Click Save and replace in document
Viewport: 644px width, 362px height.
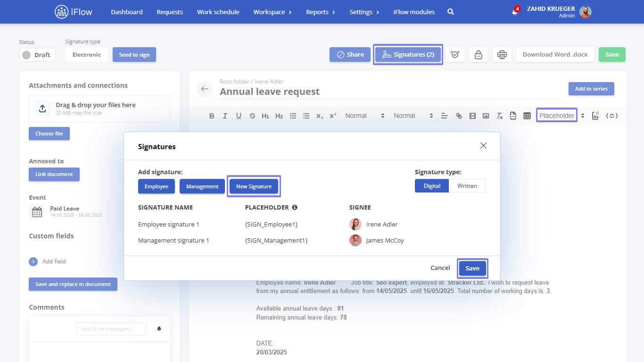point(73,284)
